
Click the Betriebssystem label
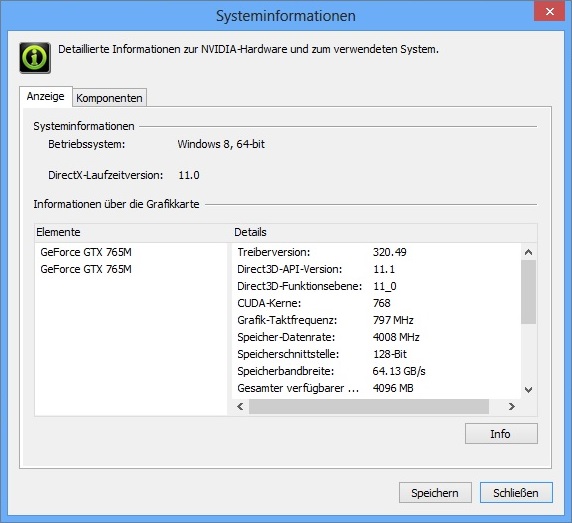86,144
